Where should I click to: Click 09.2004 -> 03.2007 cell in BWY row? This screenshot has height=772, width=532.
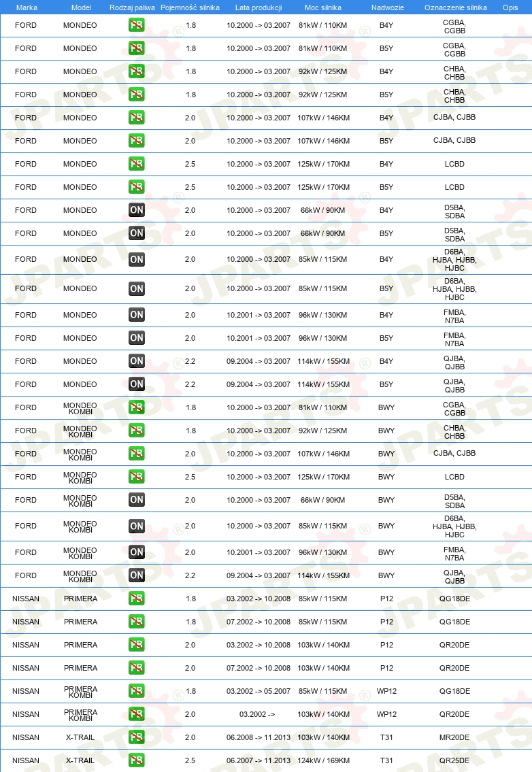pyautogui.click(x=259, y=575)
